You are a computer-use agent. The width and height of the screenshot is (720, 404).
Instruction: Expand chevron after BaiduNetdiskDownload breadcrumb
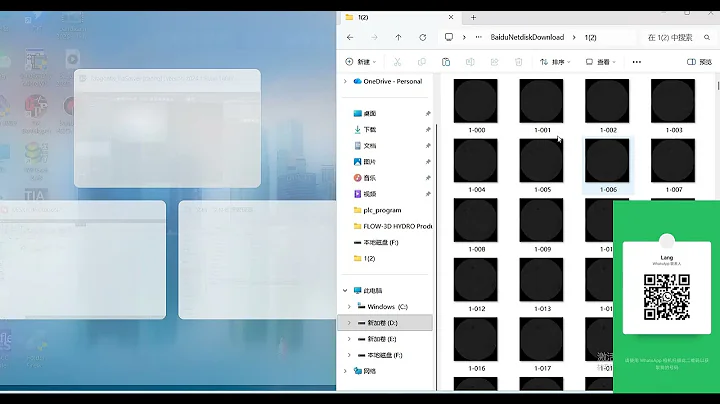click(574, 38)
